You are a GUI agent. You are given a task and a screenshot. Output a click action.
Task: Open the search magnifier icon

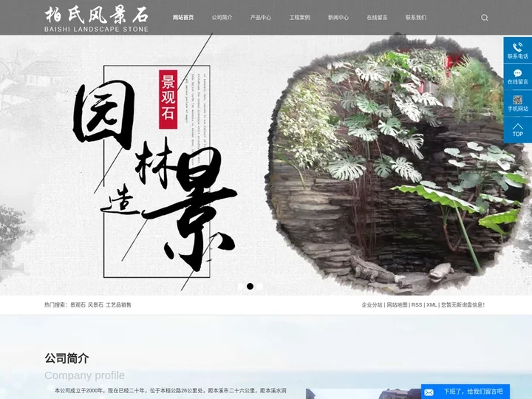[484, 18]
